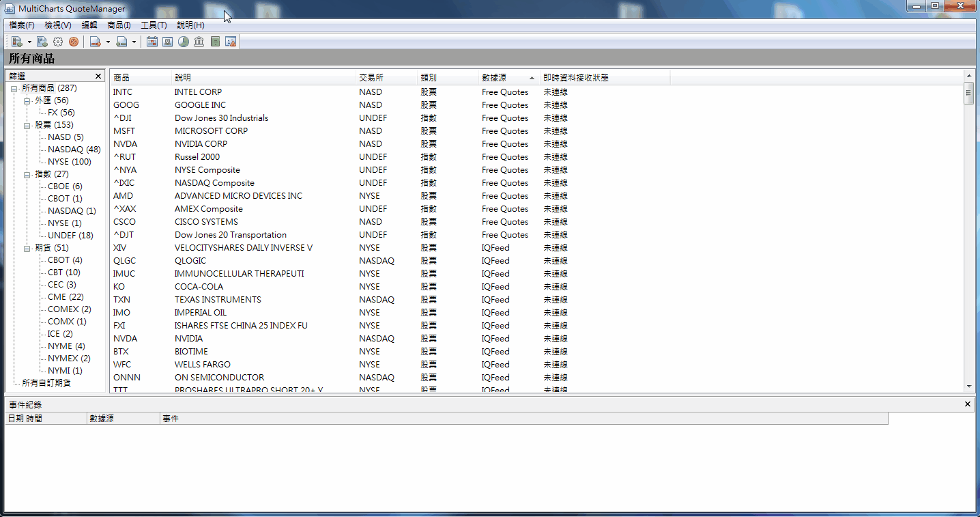Image resolution: width=980 pixels, height=517 pixels.
Task: Click the bank building exchange icon
Action: pos(199,42)
